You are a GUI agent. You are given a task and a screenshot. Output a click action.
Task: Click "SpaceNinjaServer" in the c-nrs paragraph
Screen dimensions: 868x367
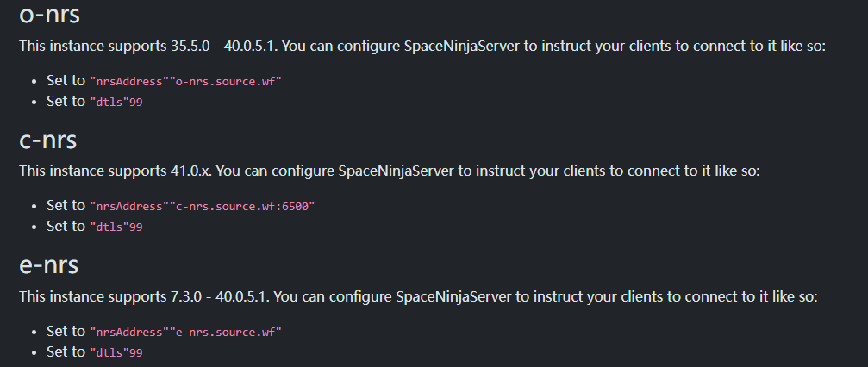(x=391, y=171)
